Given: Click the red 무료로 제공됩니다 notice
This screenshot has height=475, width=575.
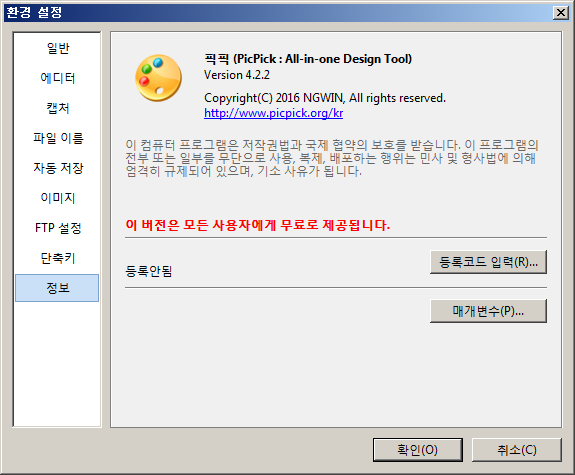Looking at the screenshot, I should (x=257, y=225).
